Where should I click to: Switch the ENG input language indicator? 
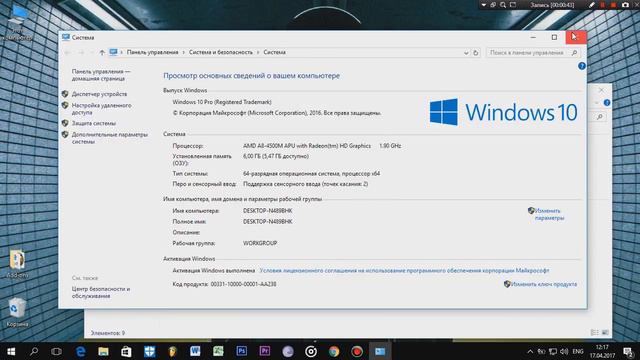coord(578,351)
